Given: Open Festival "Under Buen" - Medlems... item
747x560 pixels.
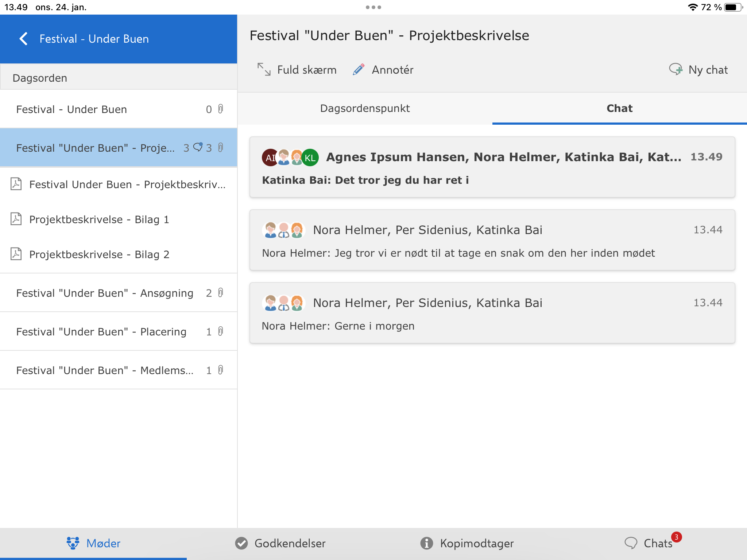Looking at the screenshot, I should 119,370.
